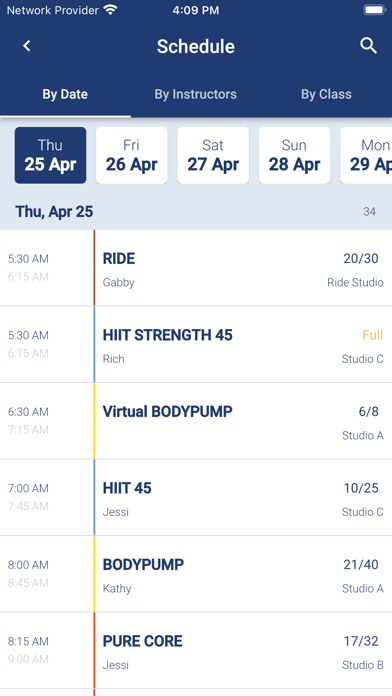392x696 pixels.
Task: Tap the battery indicator icon
Action: tap(374, 10)
